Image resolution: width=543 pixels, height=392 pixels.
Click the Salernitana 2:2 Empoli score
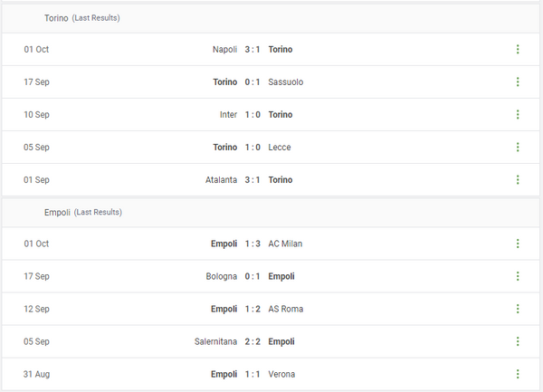click(x=252, y=341)
